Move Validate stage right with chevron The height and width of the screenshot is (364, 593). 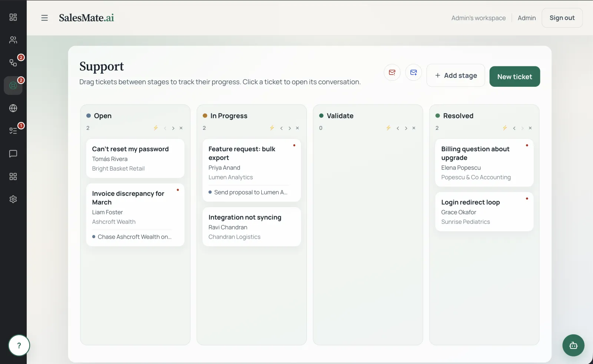coord(406,128)
